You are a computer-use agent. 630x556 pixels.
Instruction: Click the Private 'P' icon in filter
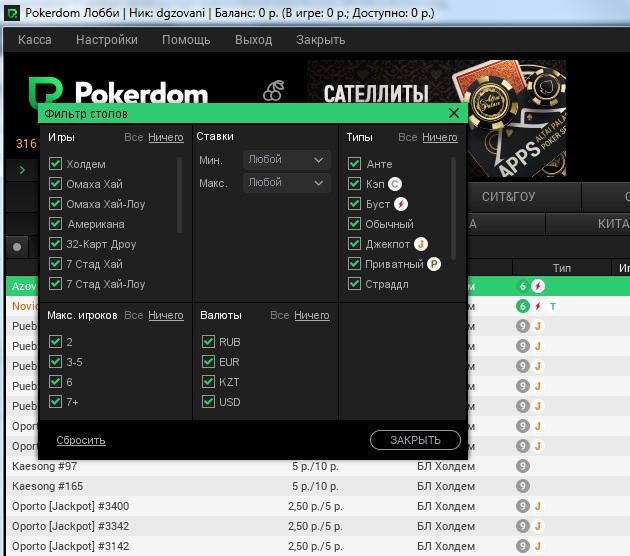(x=434, y=264)
